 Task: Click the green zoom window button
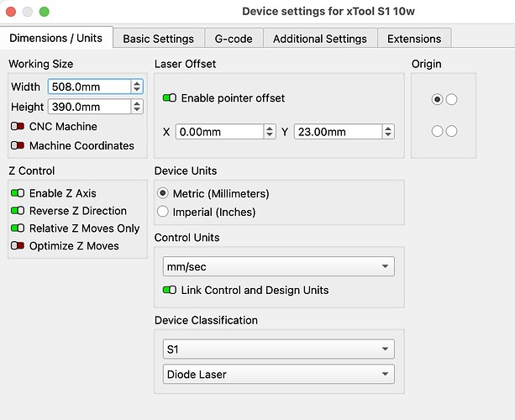click(x=45, y=12)
